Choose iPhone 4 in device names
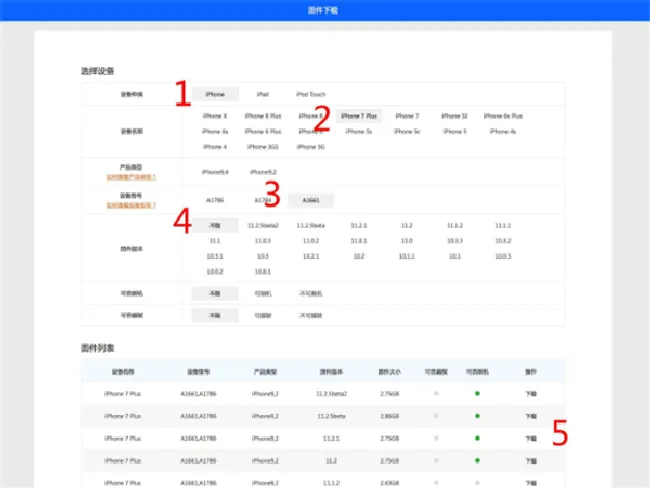The height and width of the screenshot is (488, 650). (x=215, y=147)
